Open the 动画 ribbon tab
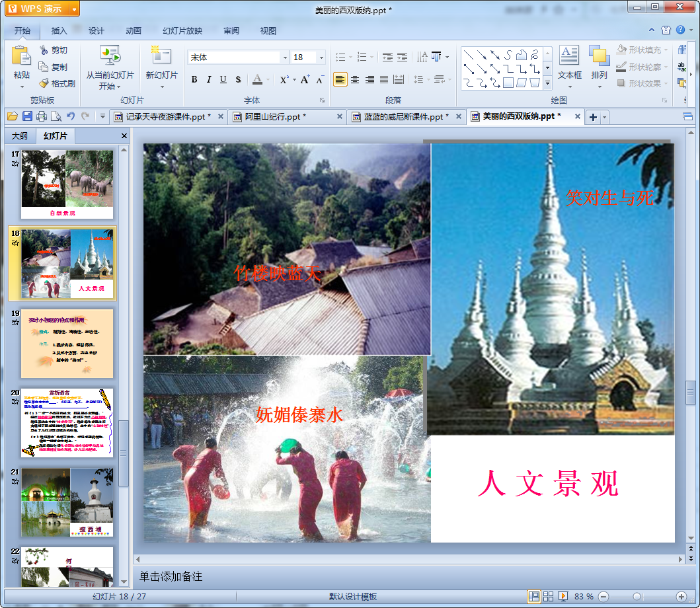Viewport: 700px width, 608px height. pyautogui.click(x=133, y=31)
